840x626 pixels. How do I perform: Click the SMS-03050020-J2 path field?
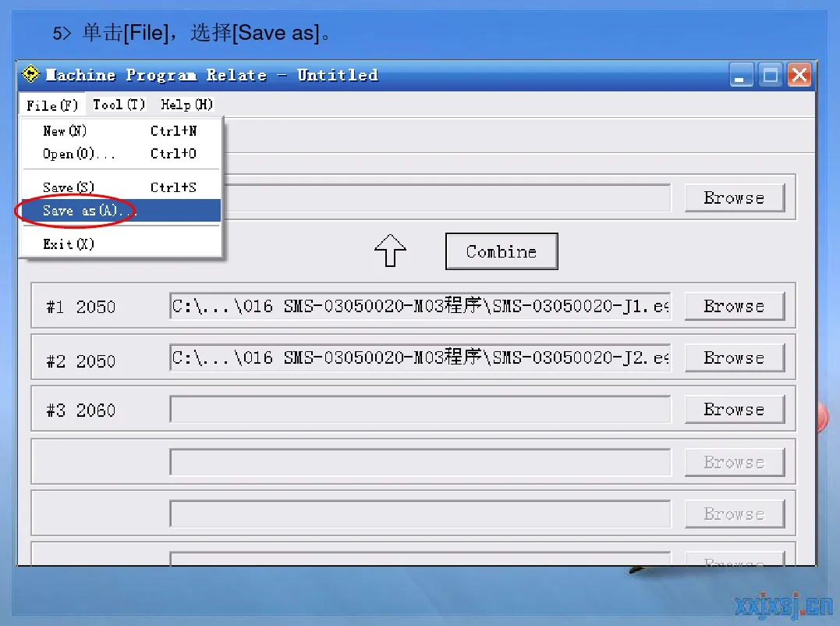pyautogui.click(x=420, y=357)
